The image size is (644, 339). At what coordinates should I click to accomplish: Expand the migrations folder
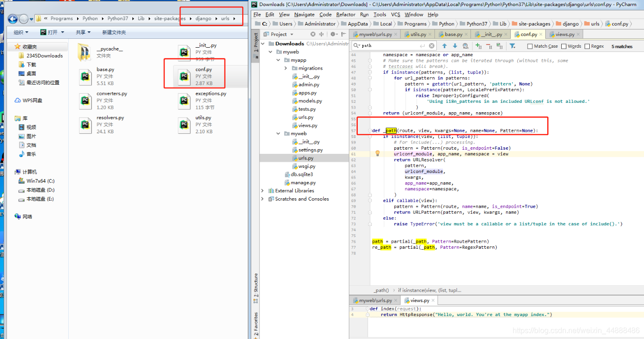click(286, 68)
